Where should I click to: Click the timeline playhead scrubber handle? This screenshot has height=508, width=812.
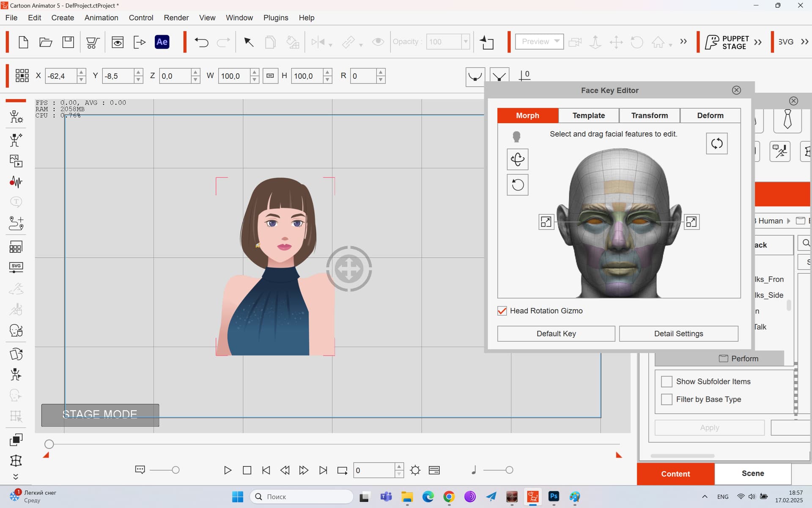[x=49, y=444]
